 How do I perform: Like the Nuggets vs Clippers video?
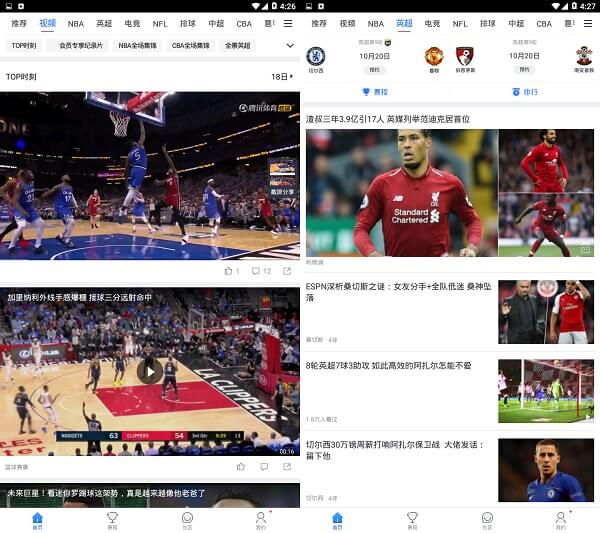click(241, 467)
